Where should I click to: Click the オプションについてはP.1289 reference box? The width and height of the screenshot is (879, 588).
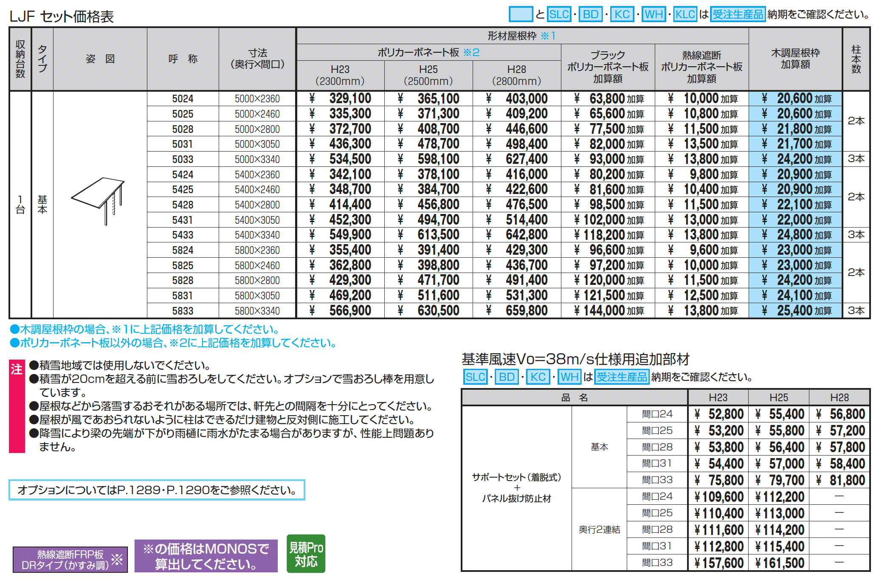(x=157, y=490)
